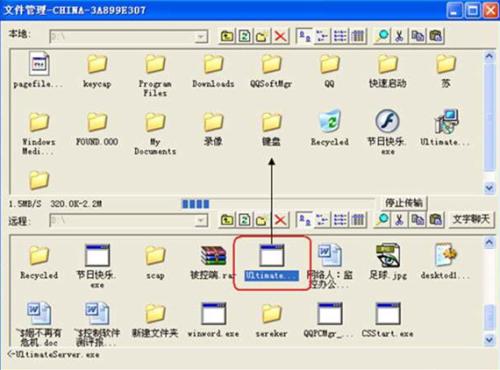Switch local pane to details view

358,36
